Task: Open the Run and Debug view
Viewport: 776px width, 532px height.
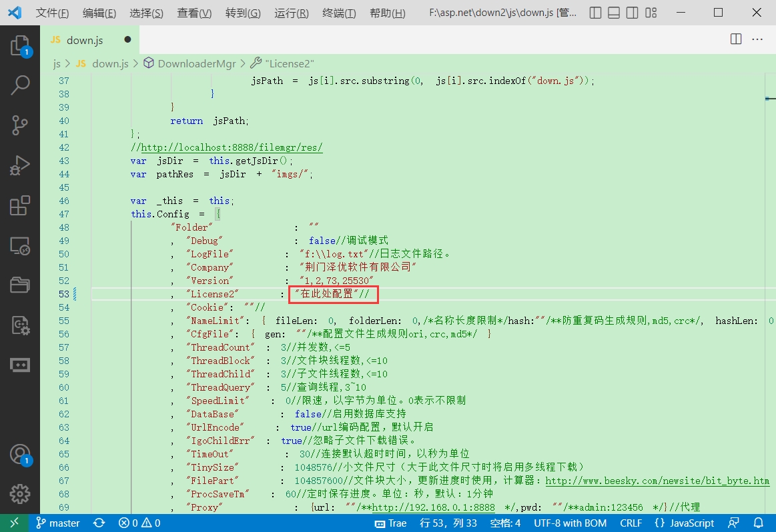Action: coord(20,165)
